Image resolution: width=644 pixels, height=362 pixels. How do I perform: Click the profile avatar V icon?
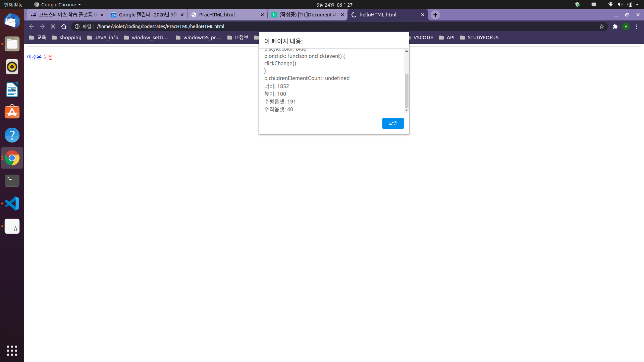[626, 26]
